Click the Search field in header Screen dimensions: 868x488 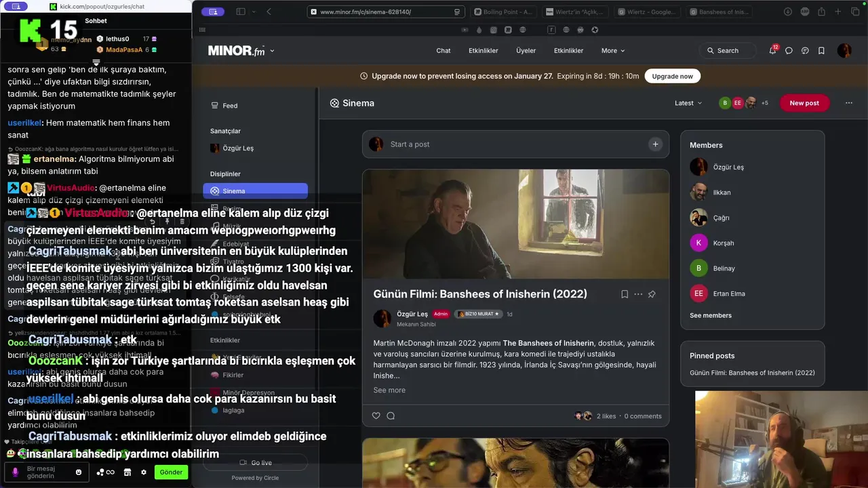(x=728, y=51)
